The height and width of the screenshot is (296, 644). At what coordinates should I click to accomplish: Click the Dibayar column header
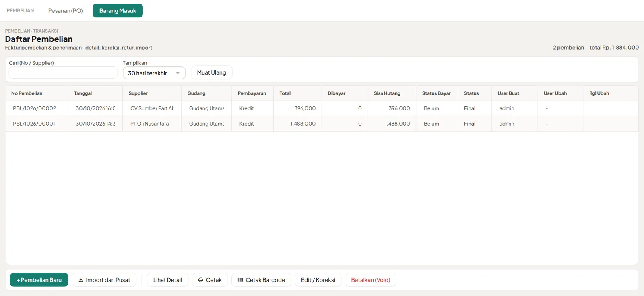tap(345, 93)
